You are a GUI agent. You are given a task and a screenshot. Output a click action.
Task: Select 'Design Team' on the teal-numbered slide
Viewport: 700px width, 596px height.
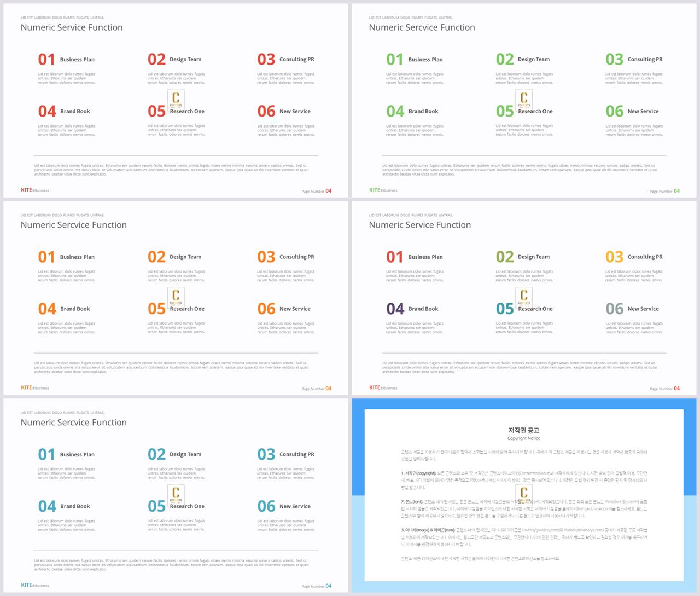click(185, 455)
